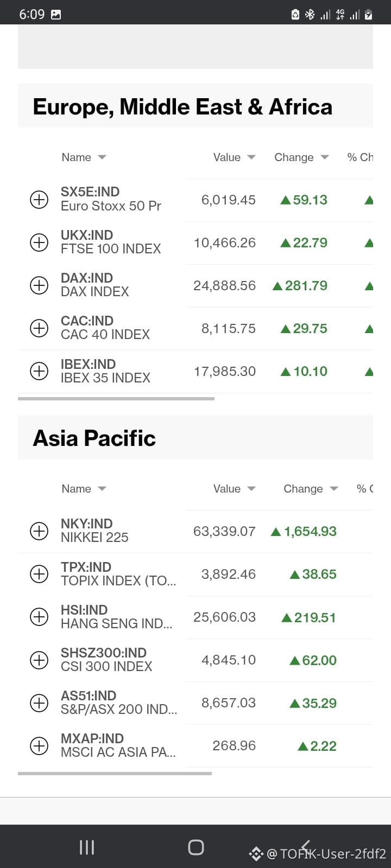Image resolution: width=391 pixels, height=868 pixels.
Task: Tap plus icon beside NIKKEI 225
Action: click(39, 531)
